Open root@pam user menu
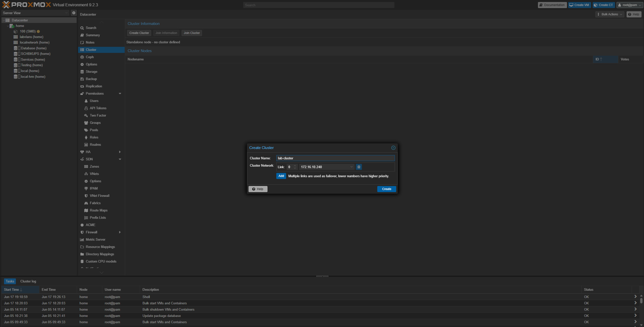Image resolution: width=644 pixels, height=327 pixels. point(629,5)
